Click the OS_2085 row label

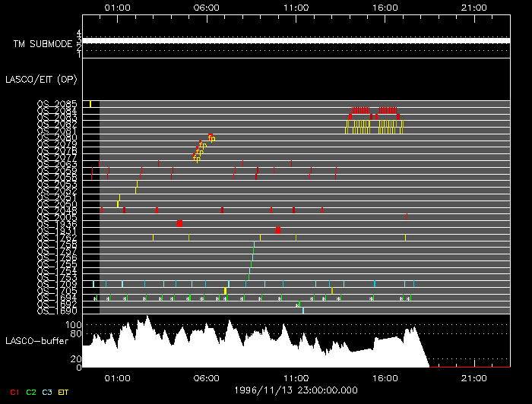tap(57, 103)
